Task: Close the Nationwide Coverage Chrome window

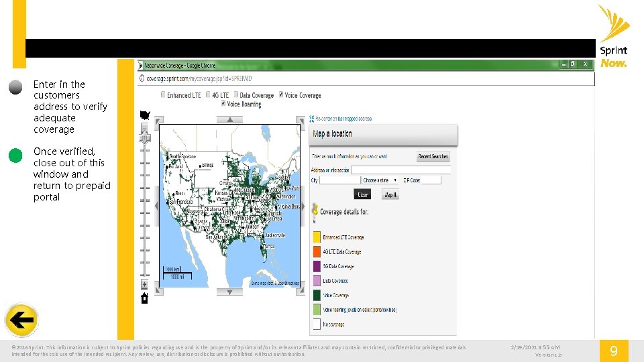Action: (585, 64)
